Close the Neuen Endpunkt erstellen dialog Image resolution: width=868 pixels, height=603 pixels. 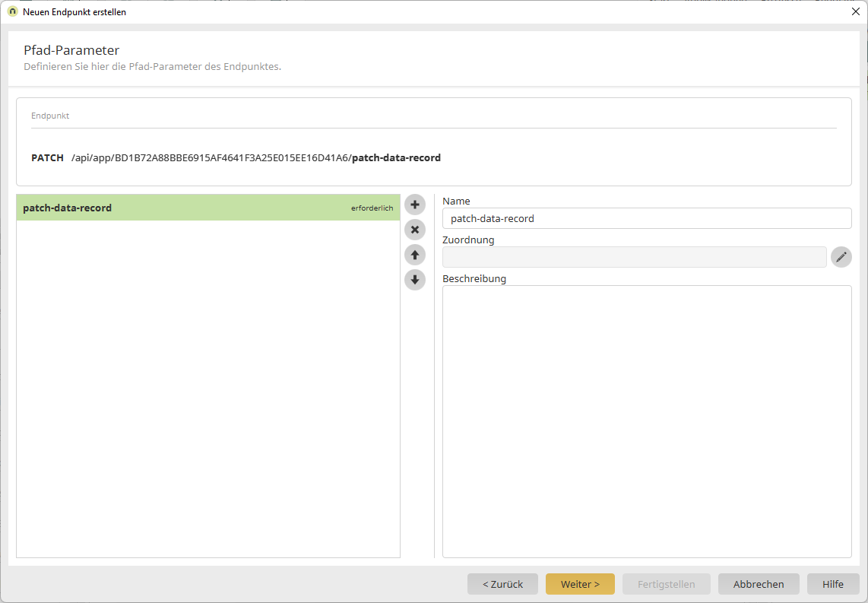coord(855,11)
